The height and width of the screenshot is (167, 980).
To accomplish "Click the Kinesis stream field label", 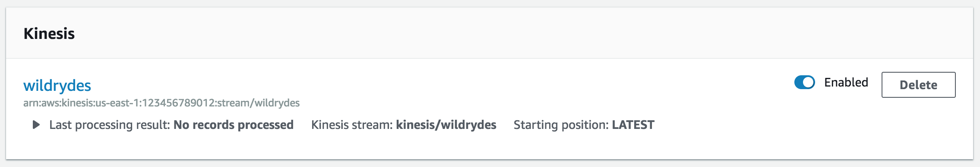I will point(352,125).
